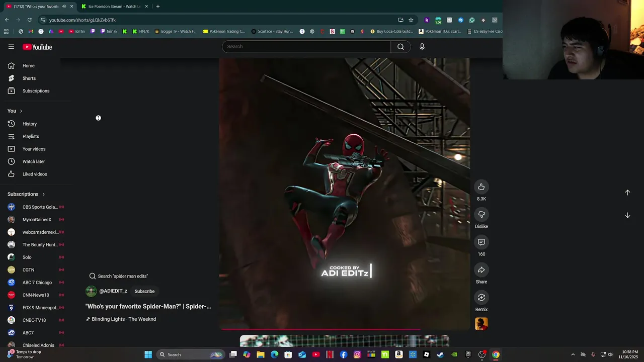Open ABC 7 Chicago subscription channel

[35, 283]
